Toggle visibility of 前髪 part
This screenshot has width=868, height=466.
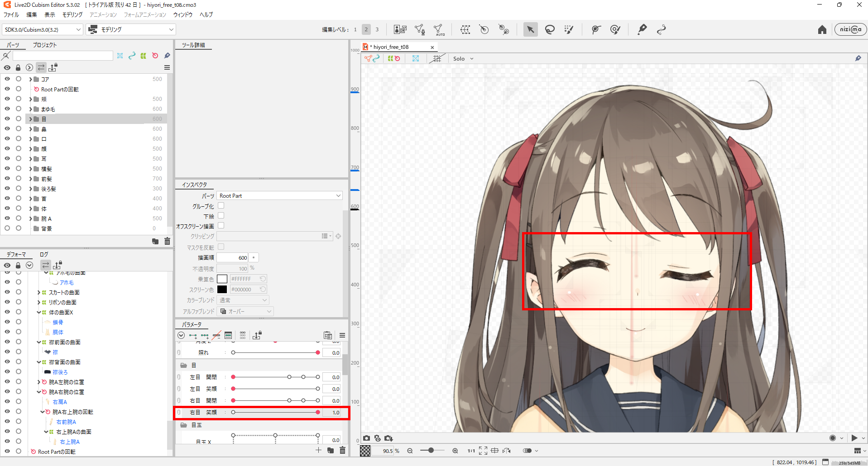tap(7, 178)
